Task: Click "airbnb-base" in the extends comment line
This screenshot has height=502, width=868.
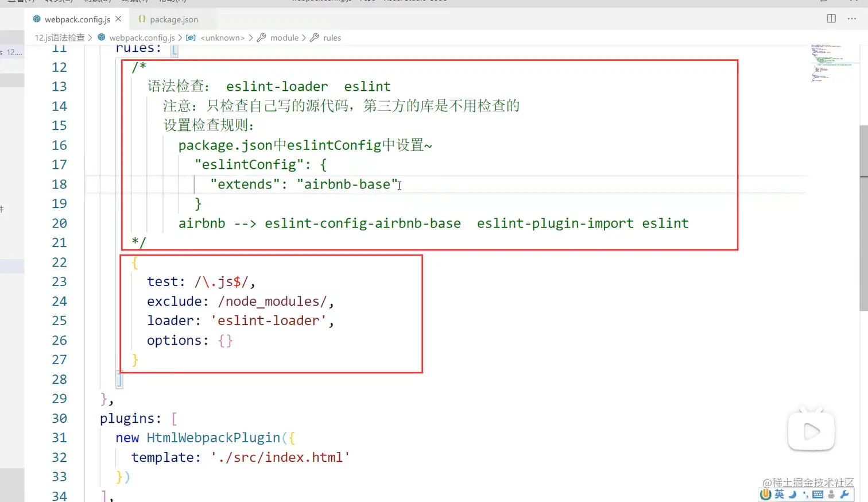Action: point(347,184)
